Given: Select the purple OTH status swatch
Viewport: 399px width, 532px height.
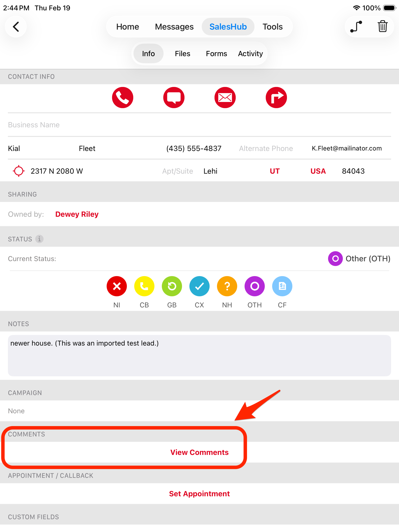Looking at the screenshot, I should (x=255, y=286).
